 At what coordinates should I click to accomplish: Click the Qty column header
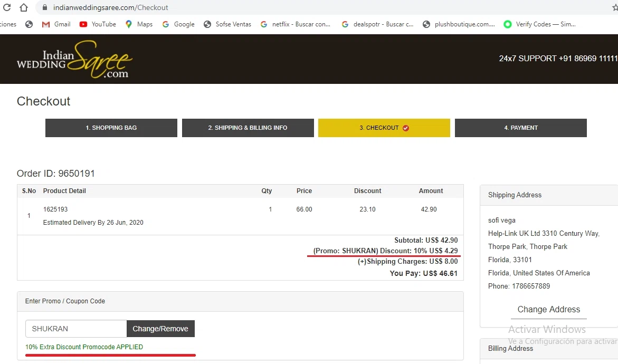pos(267,190)
